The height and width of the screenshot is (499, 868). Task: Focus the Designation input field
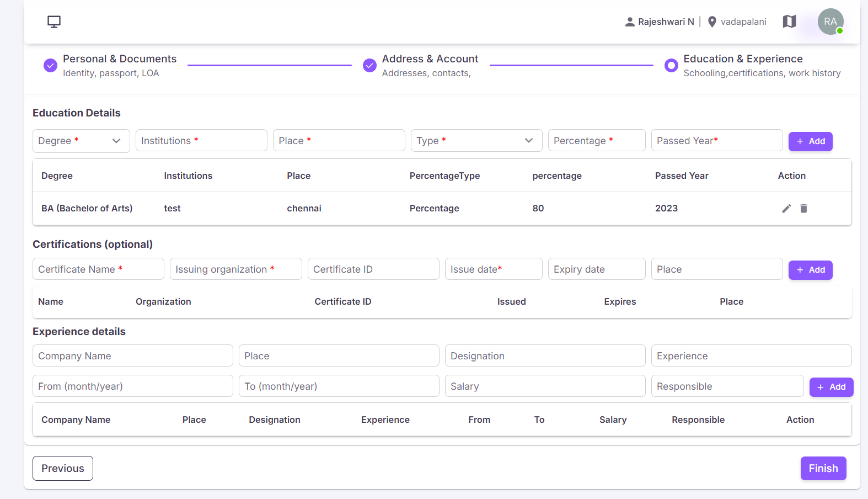coord(545,355)
